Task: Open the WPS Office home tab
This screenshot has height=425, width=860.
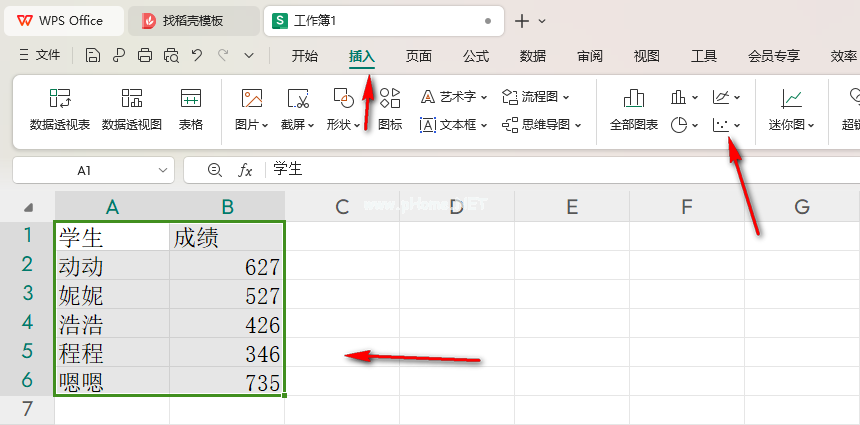Action: pos(64,21)
